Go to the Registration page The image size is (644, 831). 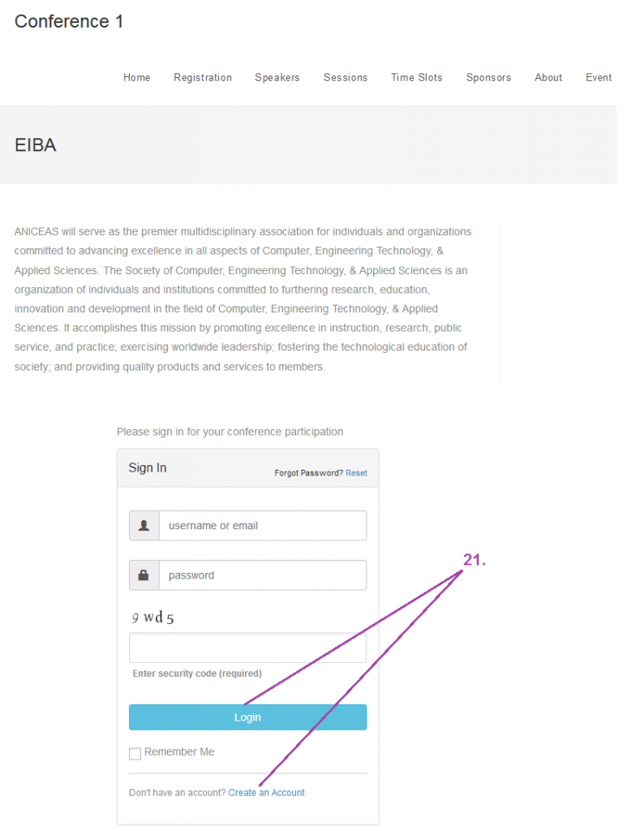coord(203,77)
